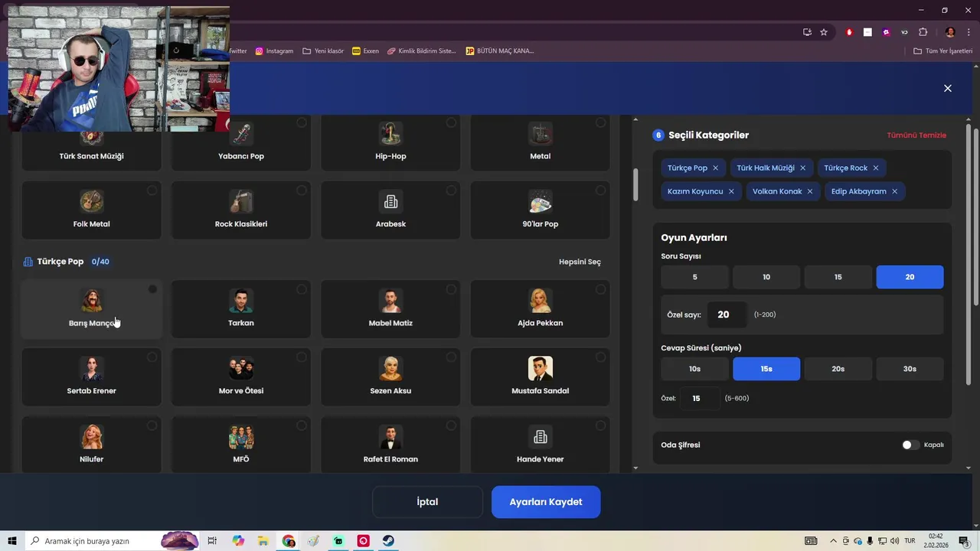Set question count to 5
Viewport: 980px width, 551px height.
694,277
